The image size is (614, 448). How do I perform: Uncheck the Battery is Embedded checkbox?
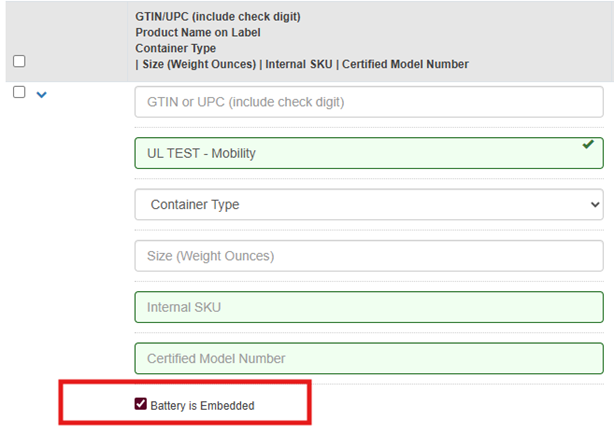141,405
